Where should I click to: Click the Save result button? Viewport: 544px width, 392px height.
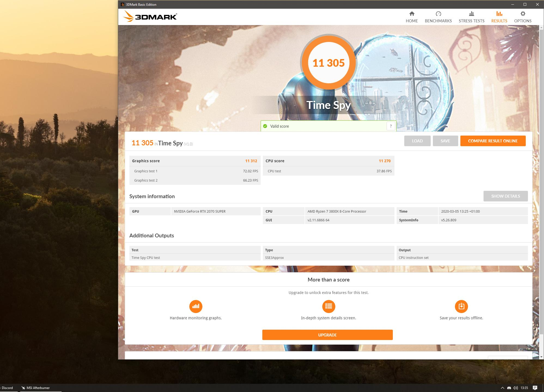445,141
